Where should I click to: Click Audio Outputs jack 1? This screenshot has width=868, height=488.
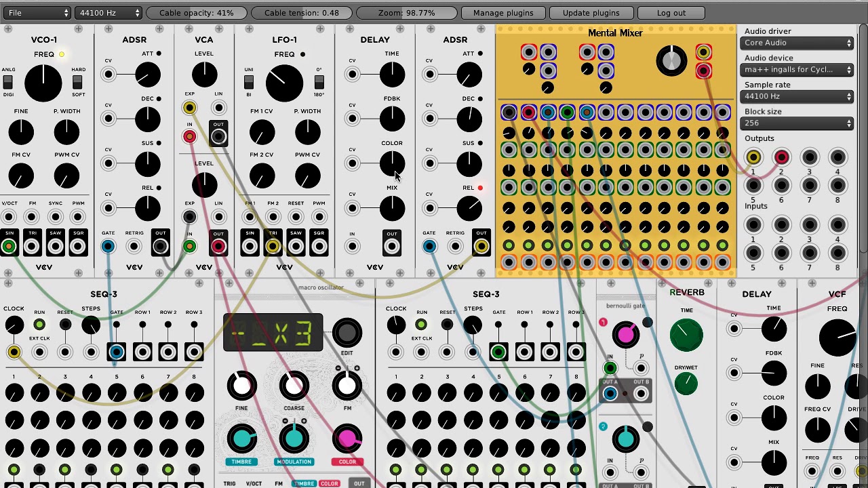click(753, 157)
